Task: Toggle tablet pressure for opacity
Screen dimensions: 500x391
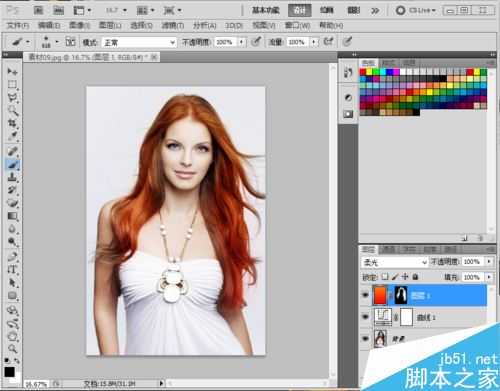Action: (256, 42)
